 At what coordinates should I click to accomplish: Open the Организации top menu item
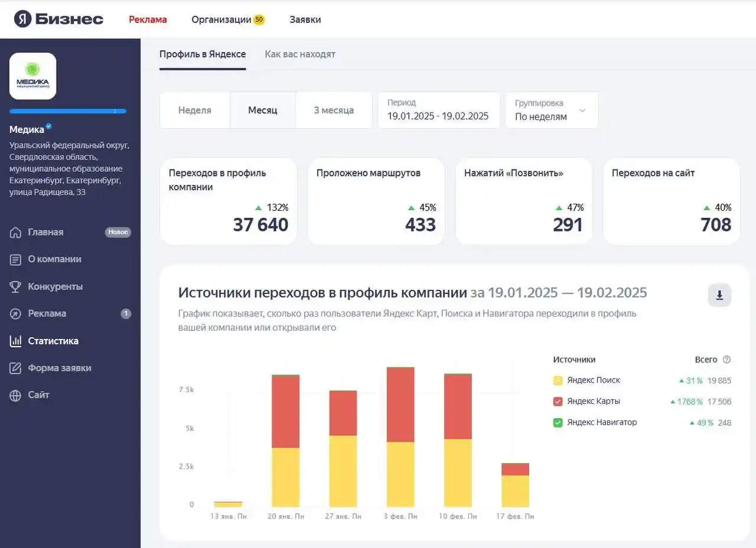click(x=221, y=19)
